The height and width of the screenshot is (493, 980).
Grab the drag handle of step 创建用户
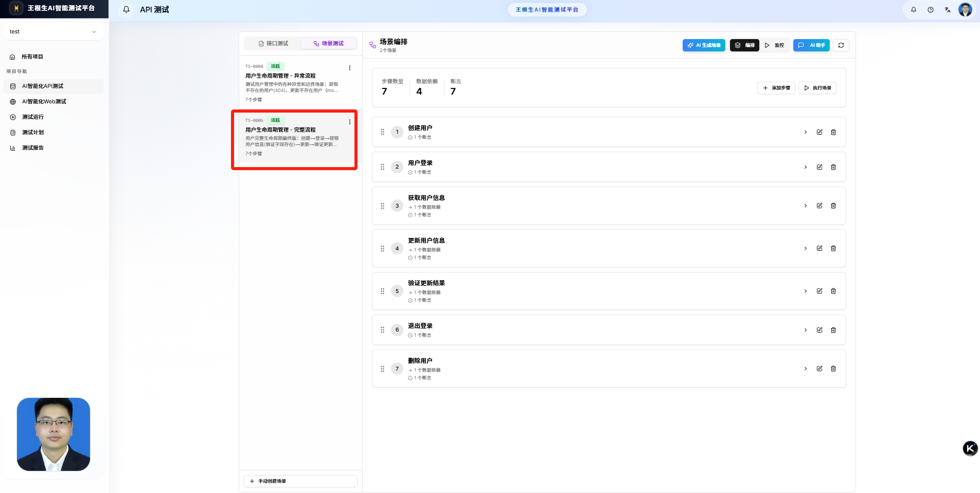(x=382, y=132)
